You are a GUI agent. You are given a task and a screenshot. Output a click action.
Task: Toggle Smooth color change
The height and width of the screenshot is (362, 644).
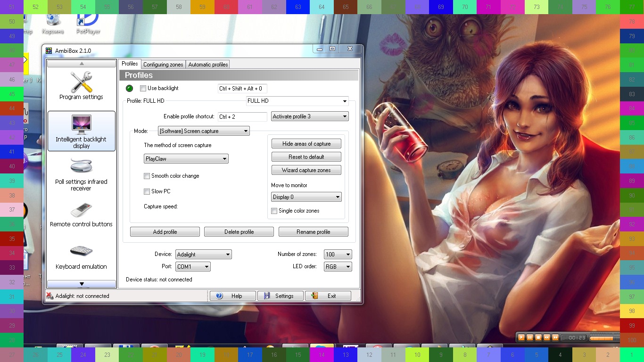tap(147, 176)
